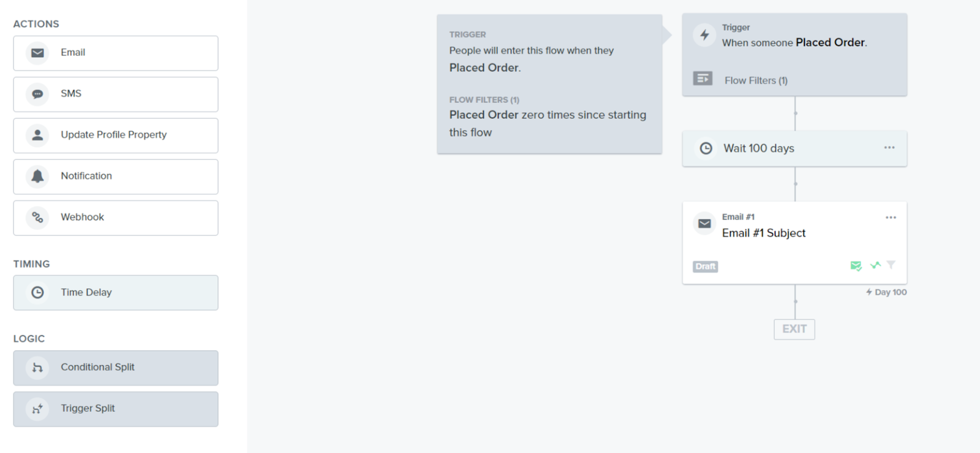
Task: Click the EXIT node at flow end
Action: 794,329
